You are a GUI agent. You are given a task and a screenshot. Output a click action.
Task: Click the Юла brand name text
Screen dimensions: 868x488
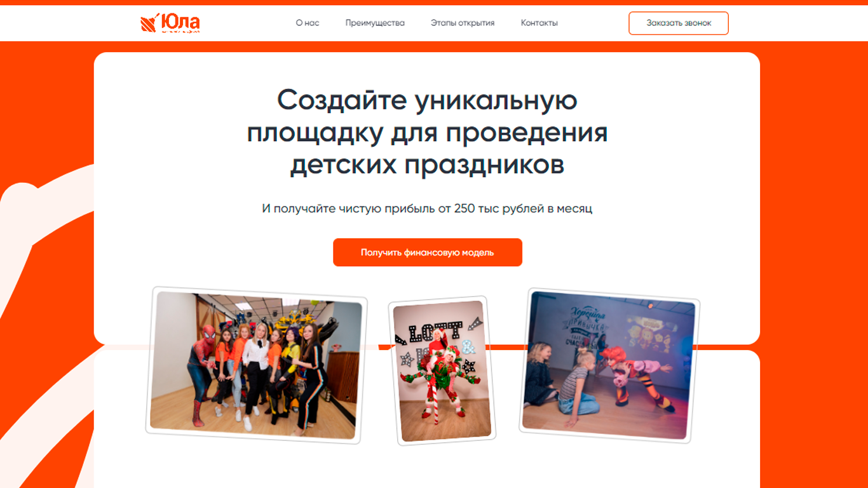(180, 23)
